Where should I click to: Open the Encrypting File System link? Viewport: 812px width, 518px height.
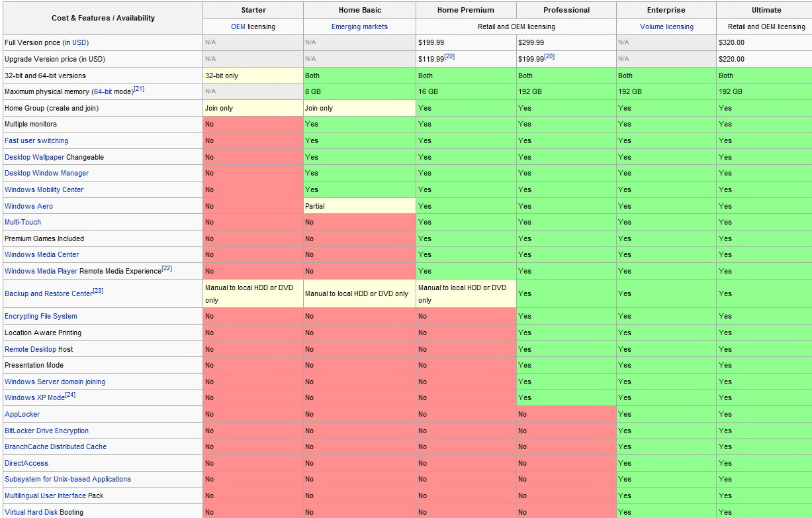point(41,316)
